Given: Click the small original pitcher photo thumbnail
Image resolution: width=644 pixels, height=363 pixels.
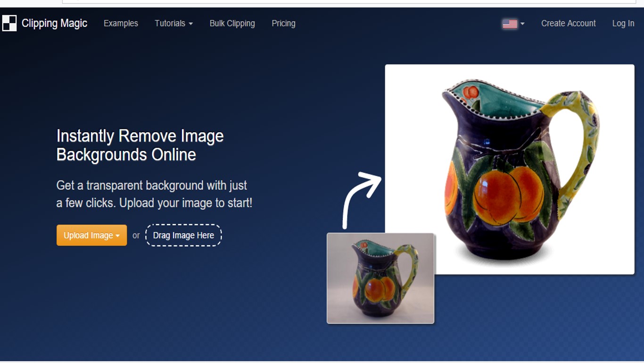Looking at the screenshot, I should (x=380, y=278).
